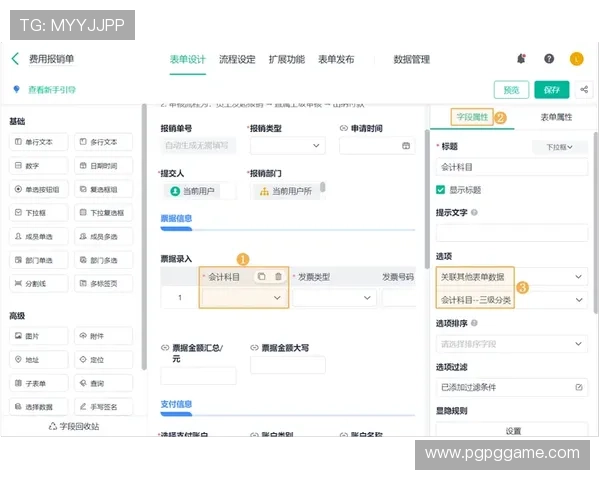Add the 附件 field component
Viewport: 600px width, 480px height.
click(x=103, y=336)
